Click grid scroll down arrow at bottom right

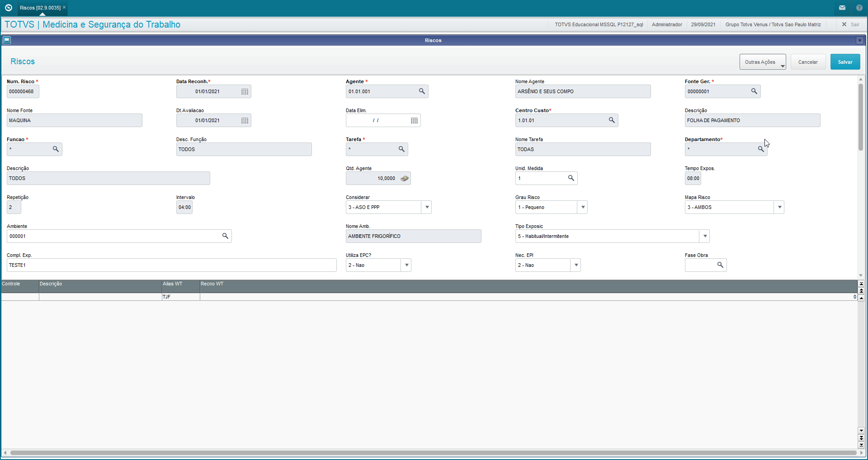coord(861,431)
